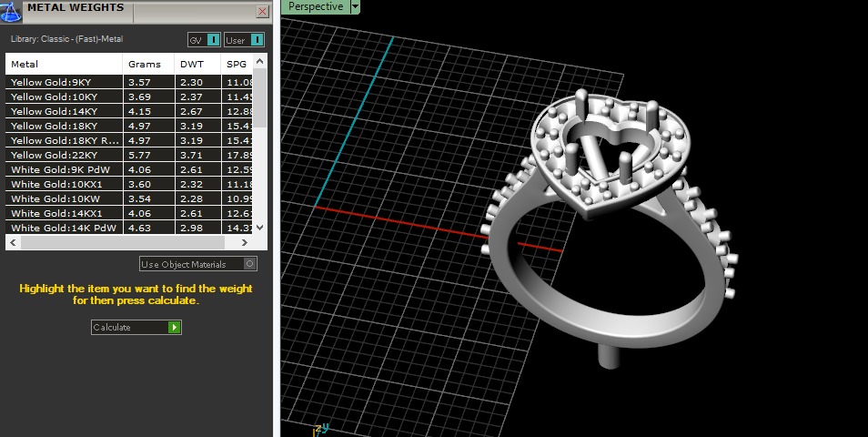
Task: Select the White Gold:14K PdW row
Action: [129, 228]
